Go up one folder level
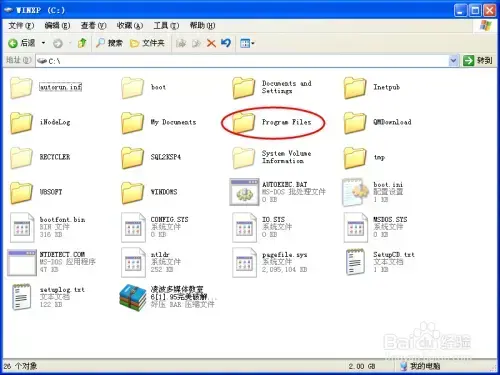This screenshot has height=375, width=500. tap(82, 43)
